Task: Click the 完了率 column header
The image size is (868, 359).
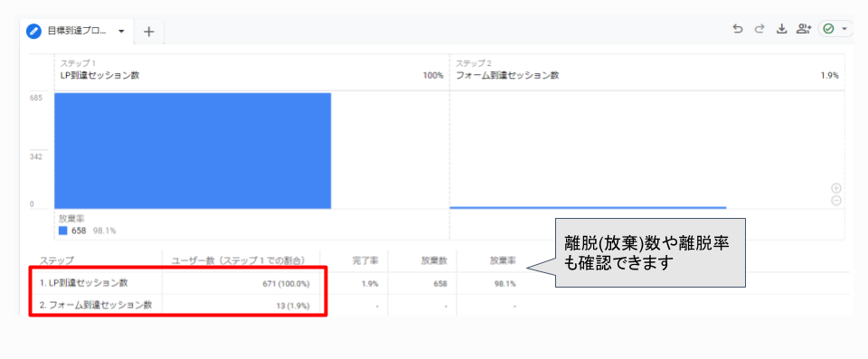Action: pyautogui.click(x=364, y=260)
